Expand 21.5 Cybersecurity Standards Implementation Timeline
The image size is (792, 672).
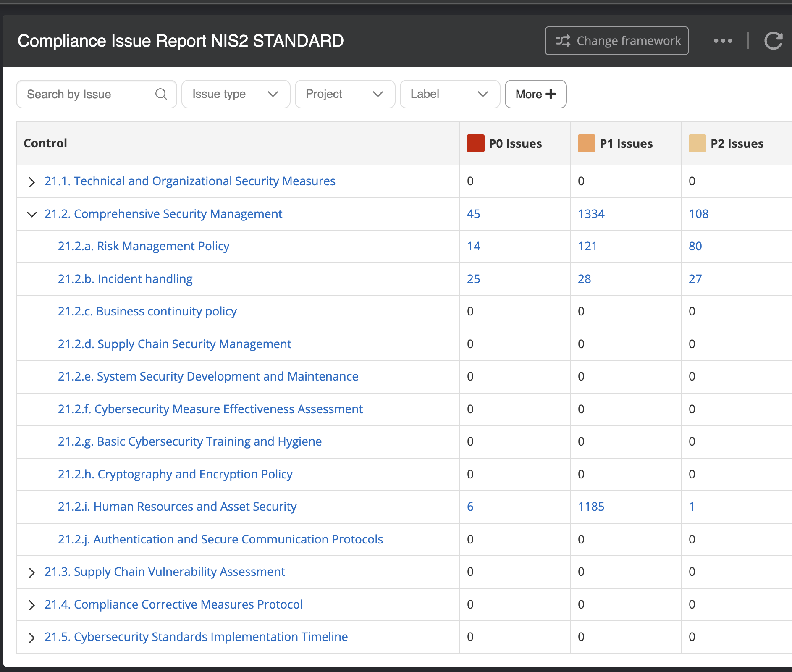point(31,638)
